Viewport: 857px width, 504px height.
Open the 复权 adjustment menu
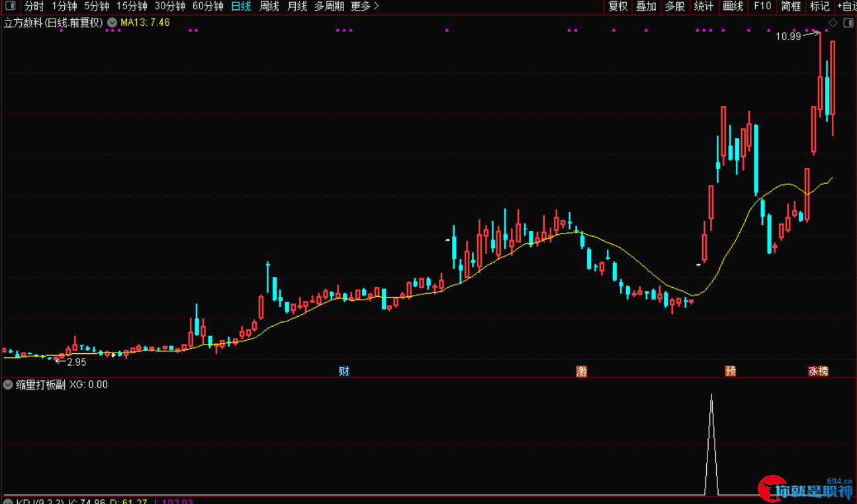617,7
